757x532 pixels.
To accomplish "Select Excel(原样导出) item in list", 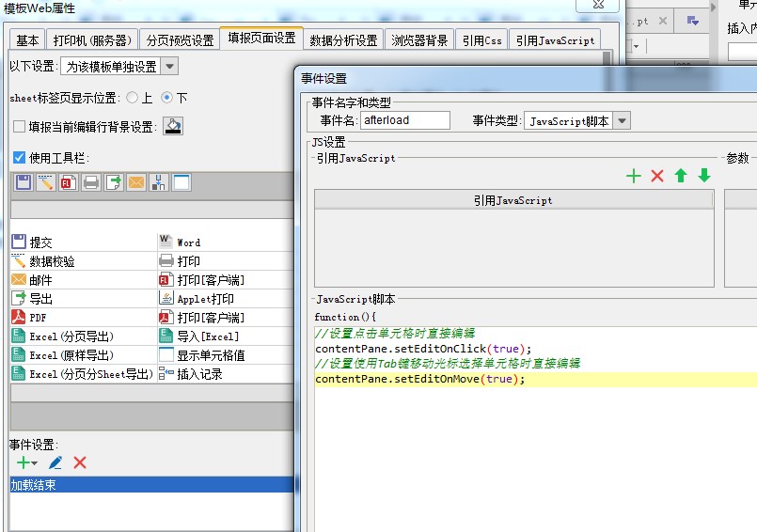I will (x=83, y=355).
